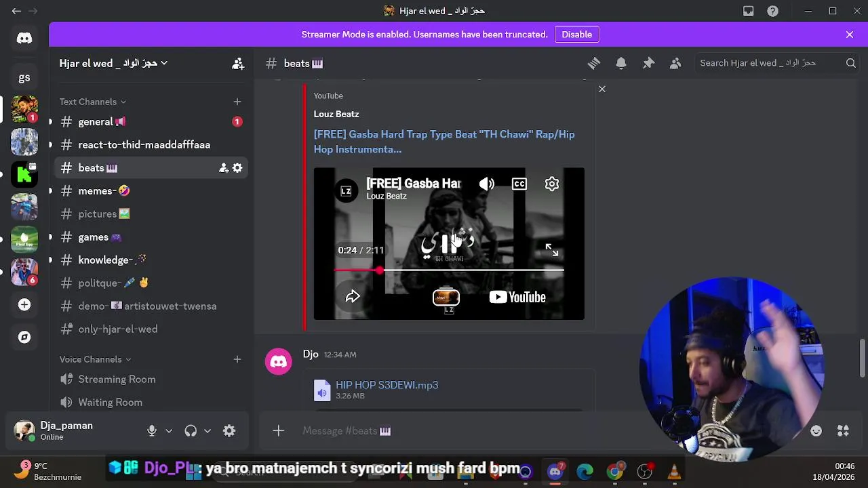Open Threads icon in channel header
Viewport: 868px width, 488px height.
pyautogui.click(x=594, y=63)
